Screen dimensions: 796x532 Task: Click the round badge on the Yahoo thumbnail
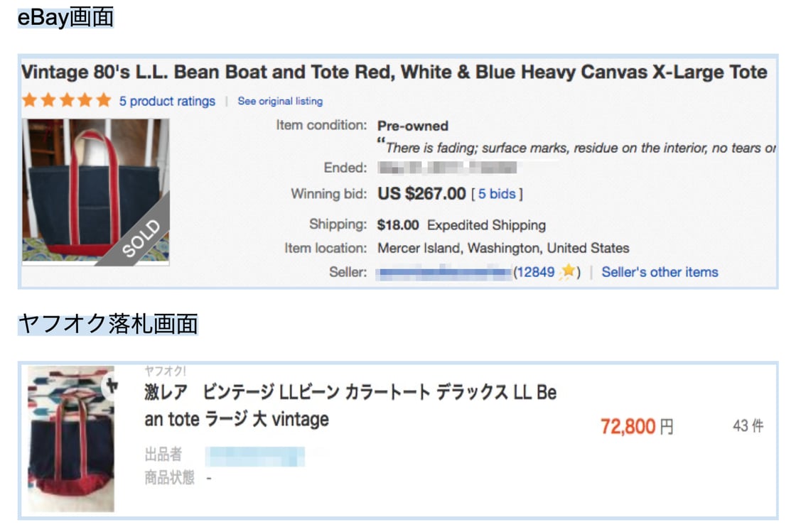tap(110, 387)
